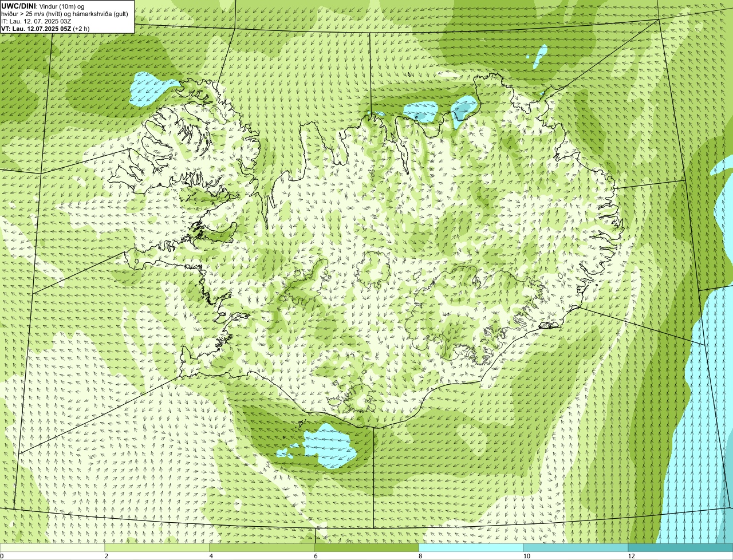Click the 'IT: Lau. 12. 07. 2025 03Z' line

[36, 21]
